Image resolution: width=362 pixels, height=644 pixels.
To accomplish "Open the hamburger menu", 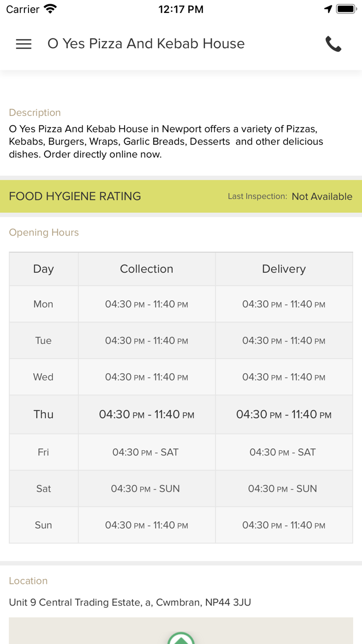I will pyautogui.click(x=24, y=44).
